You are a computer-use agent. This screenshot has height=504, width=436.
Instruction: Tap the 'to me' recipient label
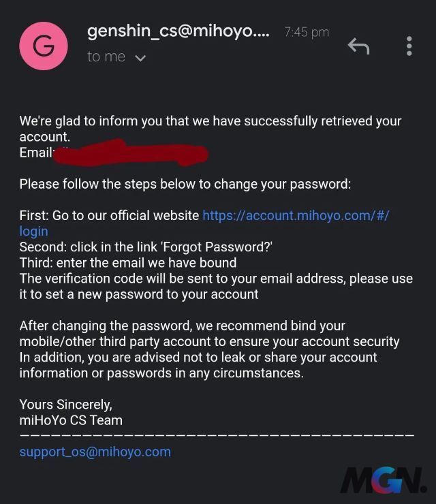(106, 57)
